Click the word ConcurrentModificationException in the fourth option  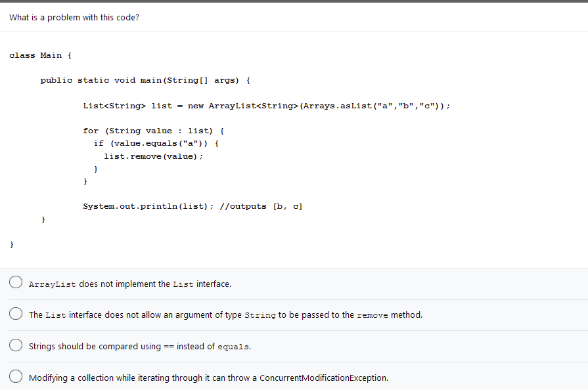324,378
